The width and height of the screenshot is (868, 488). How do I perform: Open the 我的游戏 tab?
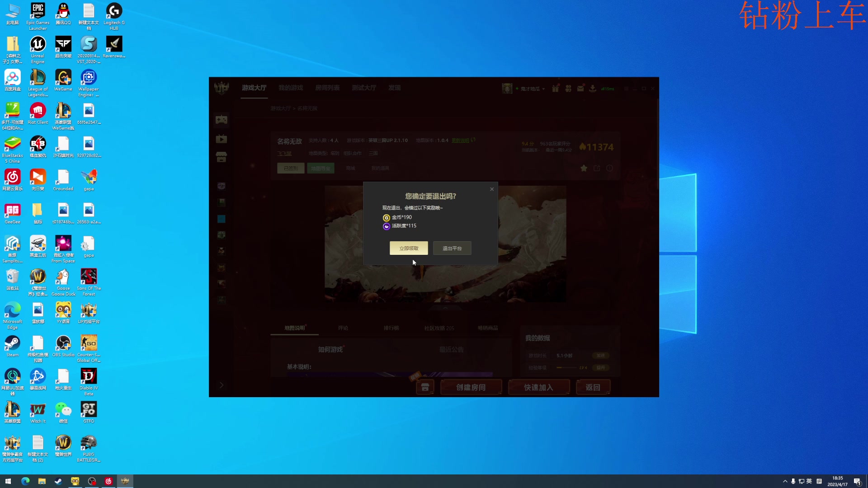point(291,88)
